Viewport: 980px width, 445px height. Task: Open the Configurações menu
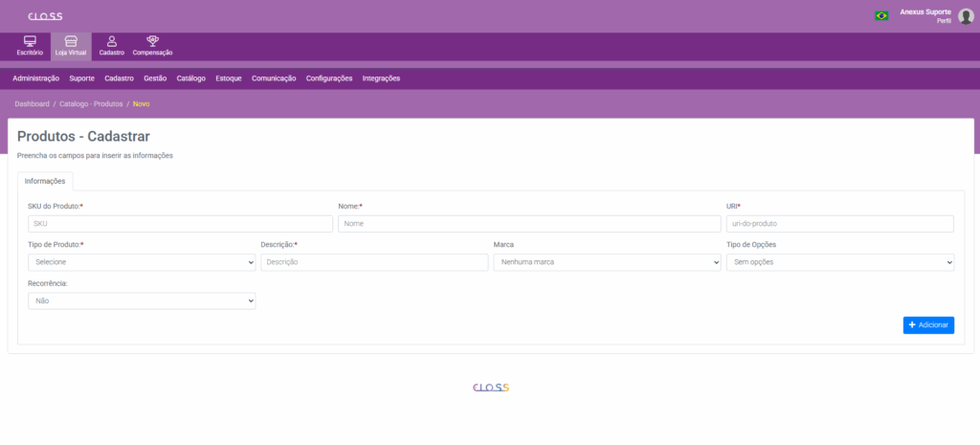[329, 78]
